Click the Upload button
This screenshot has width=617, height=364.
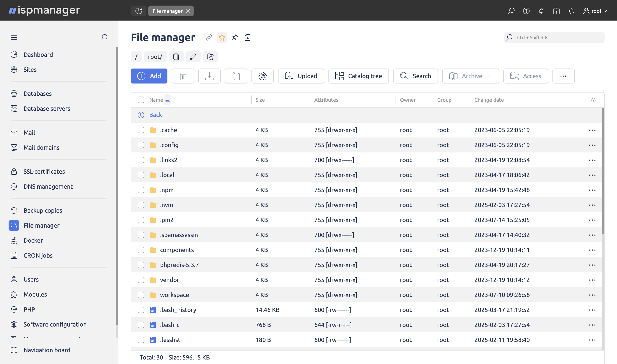(x=301, y=76)
